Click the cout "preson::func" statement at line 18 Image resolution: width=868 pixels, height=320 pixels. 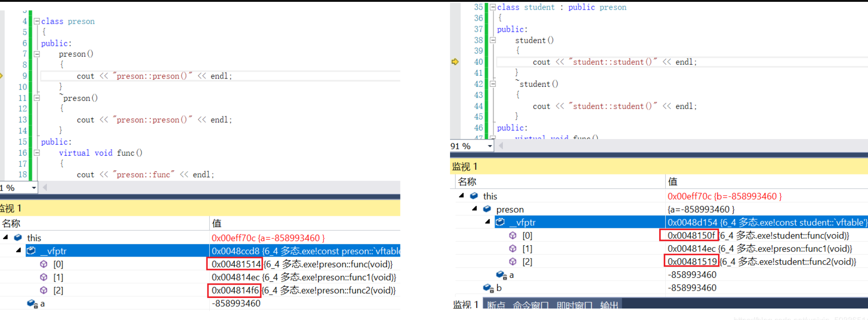point(145,174)
